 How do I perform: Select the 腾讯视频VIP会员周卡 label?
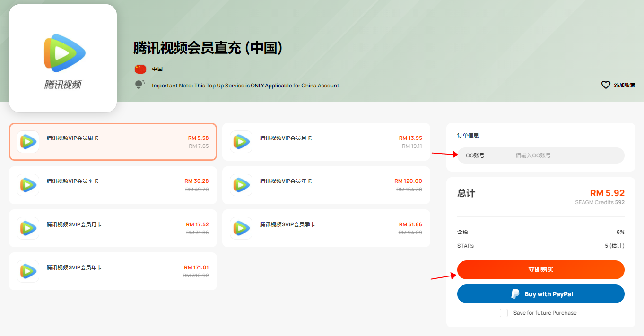[73, 138]
